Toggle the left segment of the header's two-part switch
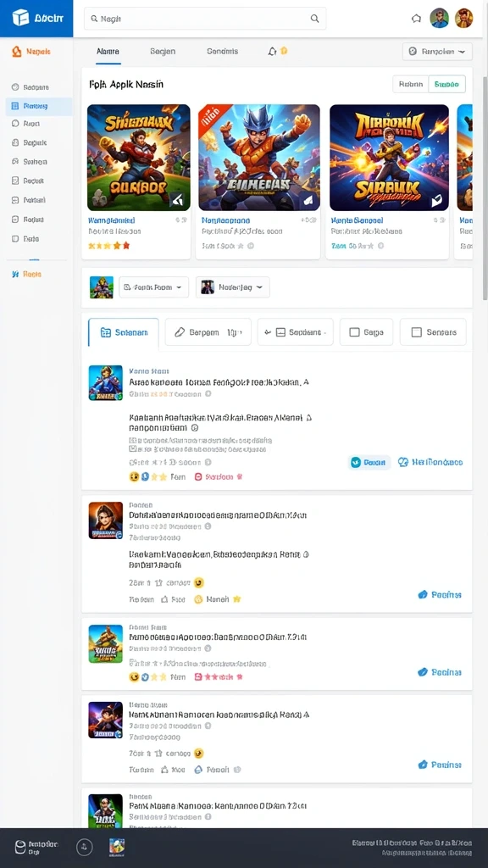The width and height of the screenshot is (488, 868). (x=411, y=84)
